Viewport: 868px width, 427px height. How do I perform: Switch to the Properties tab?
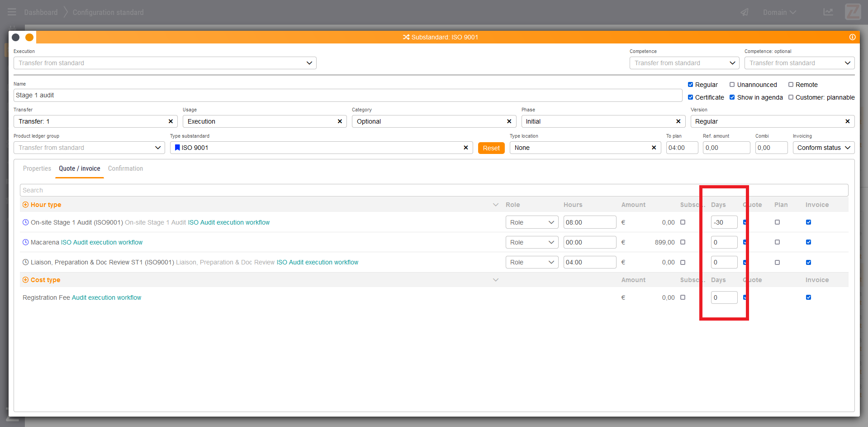click(x=37, y=168)
